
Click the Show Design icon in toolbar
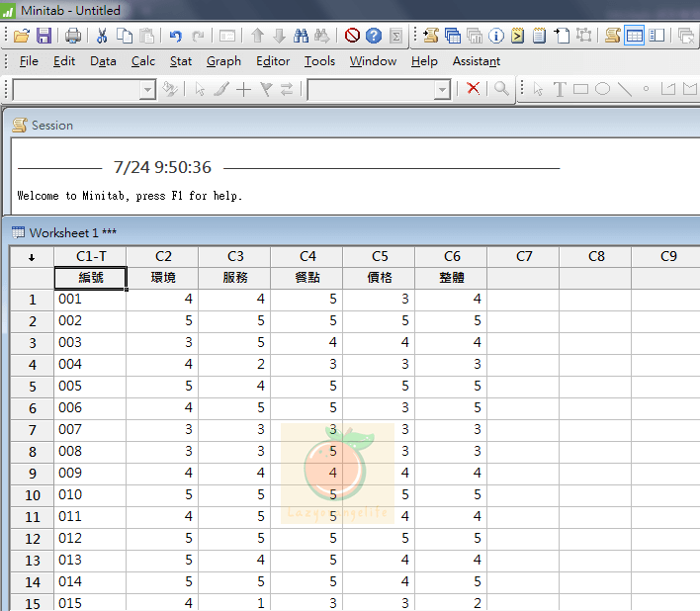pos(583,36)
